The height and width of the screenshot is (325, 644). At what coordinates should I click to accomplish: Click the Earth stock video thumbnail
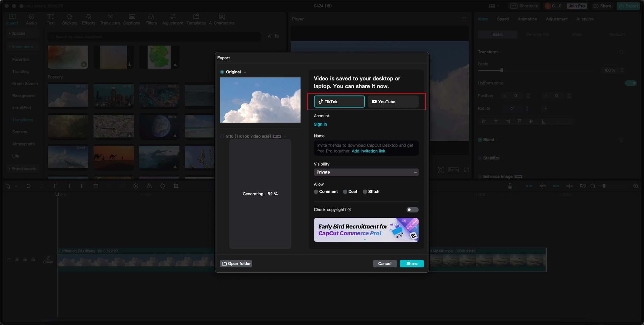coord(159,126)
